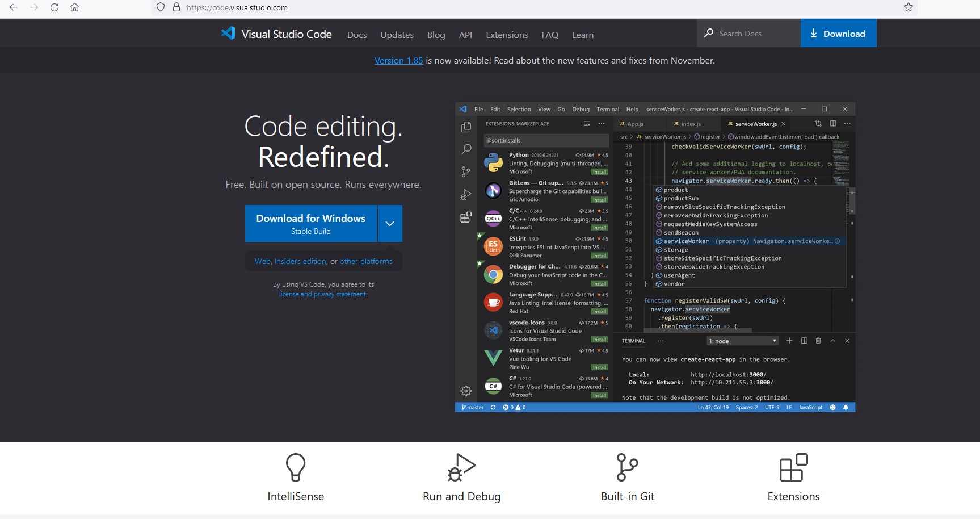Open the Extensions navigation item
The width and height of the screenshot is (980, 519).
click(507, 35)
